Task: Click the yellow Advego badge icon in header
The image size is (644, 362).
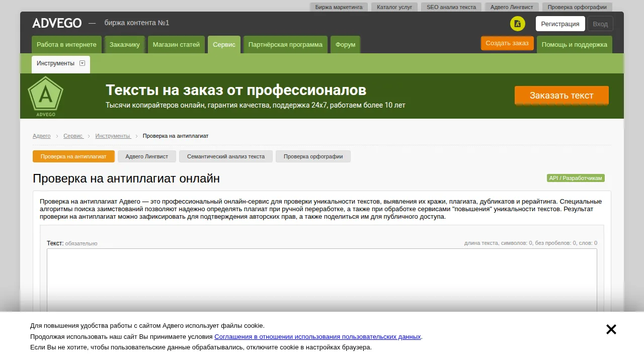Action: [x=517, y=24]
